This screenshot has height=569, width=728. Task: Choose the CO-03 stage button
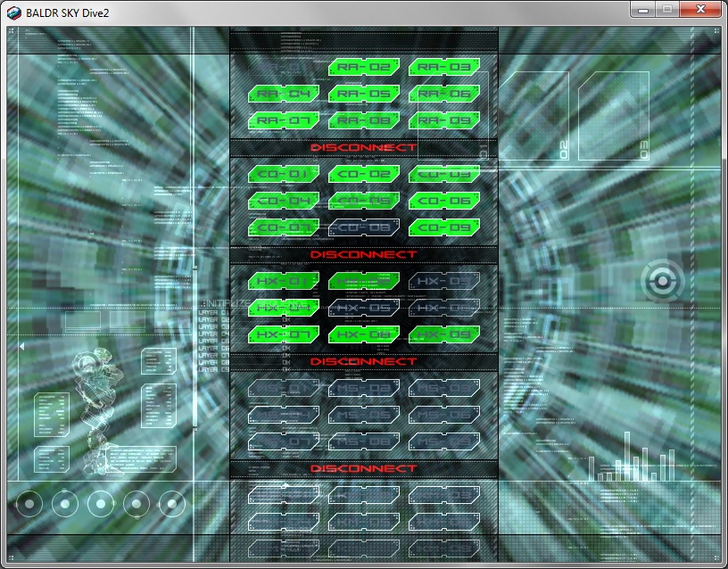tap(444, 174)
